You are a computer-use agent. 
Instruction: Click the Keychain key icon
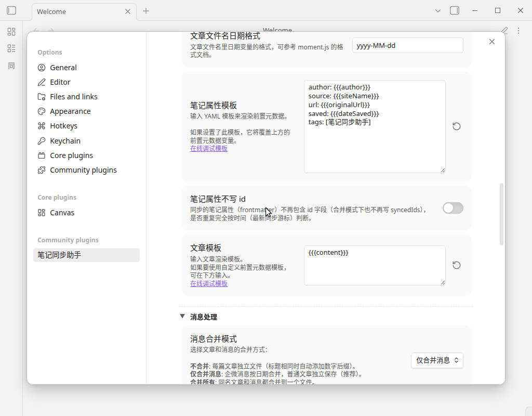point(42,141)
